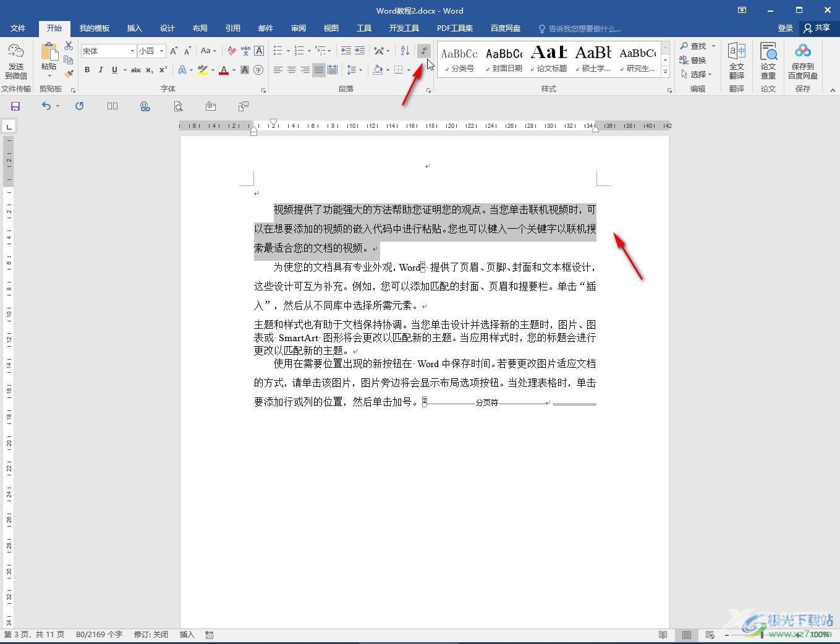Click the Save icon in quick access toolbar
840x644 pixels.
pos(15,106)
